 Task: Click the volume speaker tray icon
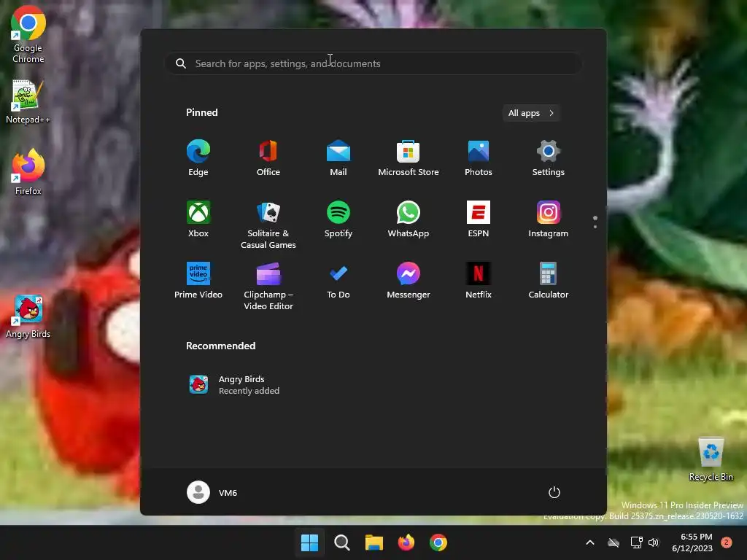pyautogui.click(x=654, y=542)
